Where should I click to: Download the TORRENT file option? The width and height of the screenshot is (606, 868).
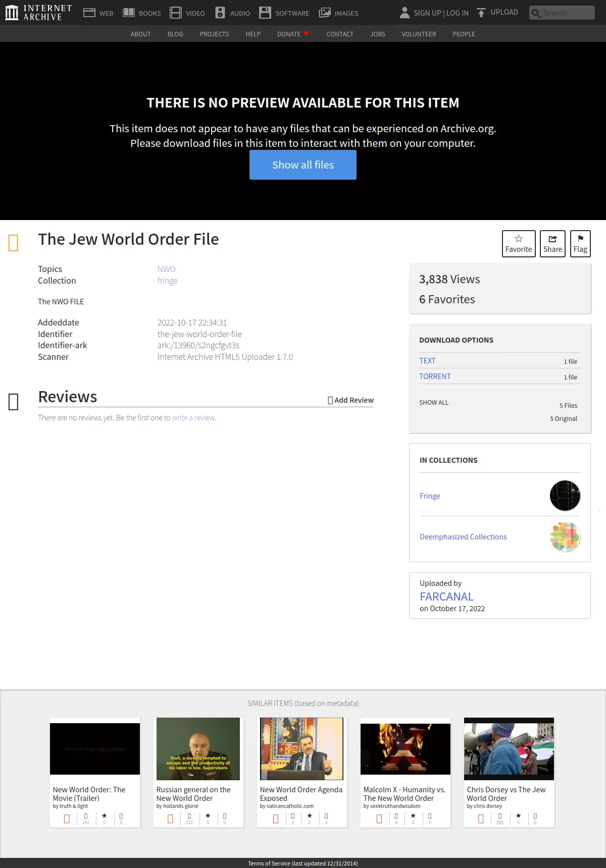[x=435, y=376]
